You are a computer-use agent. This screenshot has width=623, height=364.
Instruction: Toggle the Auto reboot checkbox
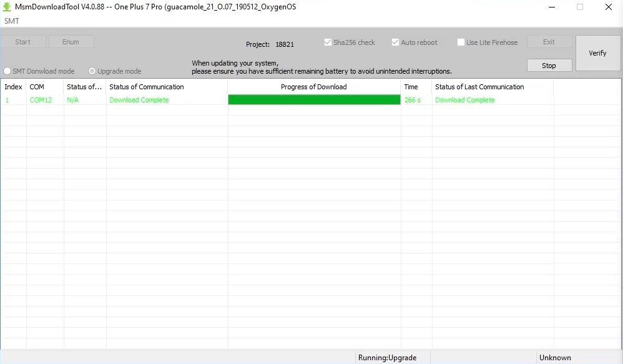pyautogui.click(x=395, y=42)
